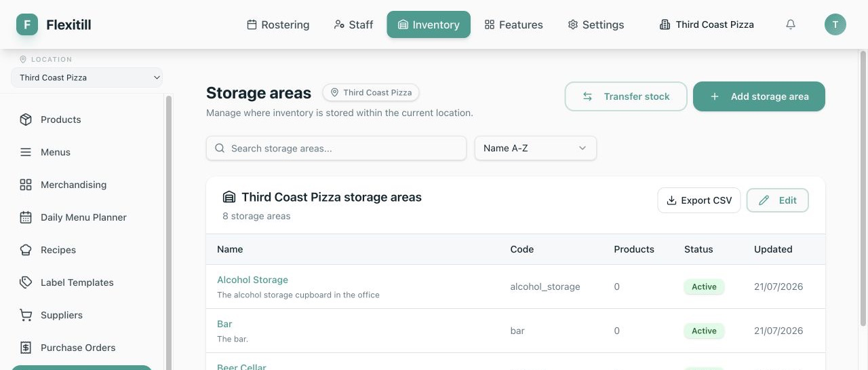Open the user avatar T menu
This screenshot has height=370, width=868.
(x=835, y=24)
